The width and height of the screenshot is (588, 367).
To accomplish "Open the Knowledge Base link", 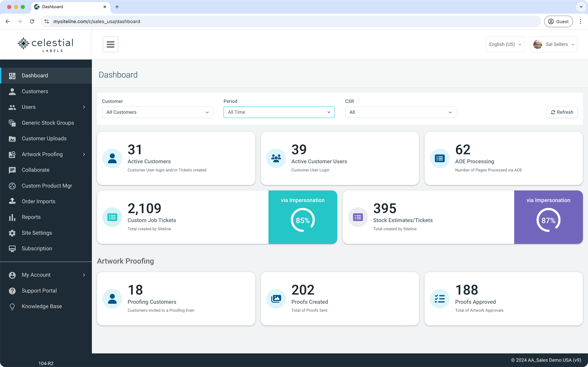I will [46, 306].
